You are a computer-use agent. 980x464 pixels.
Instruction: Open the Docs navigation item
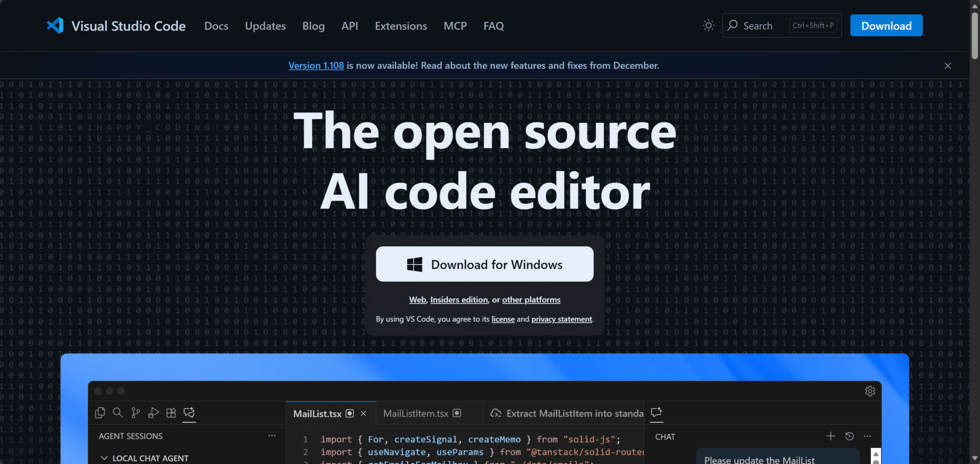tap(216, 26)
